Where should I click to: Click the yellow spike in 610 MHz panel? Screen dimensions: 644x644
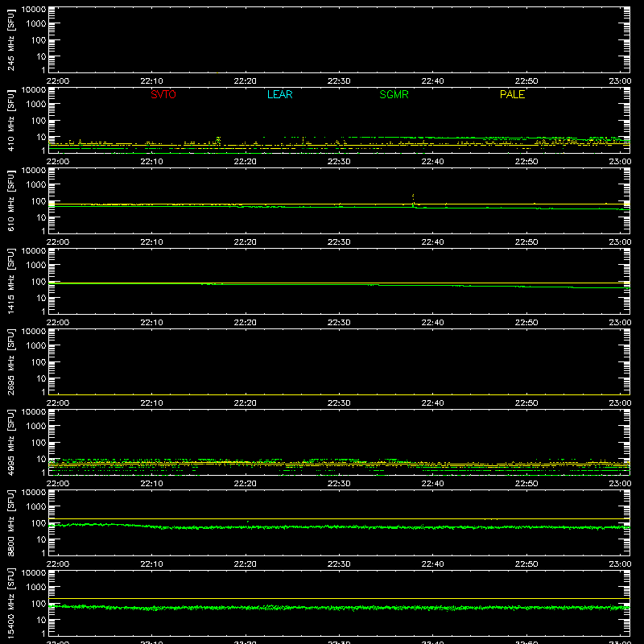click(x=413, y=199)
